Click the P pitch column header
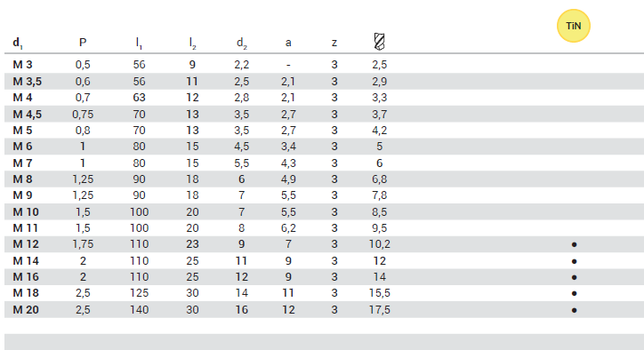The width and height of the screenshot is (644, 350). (83, 43)
